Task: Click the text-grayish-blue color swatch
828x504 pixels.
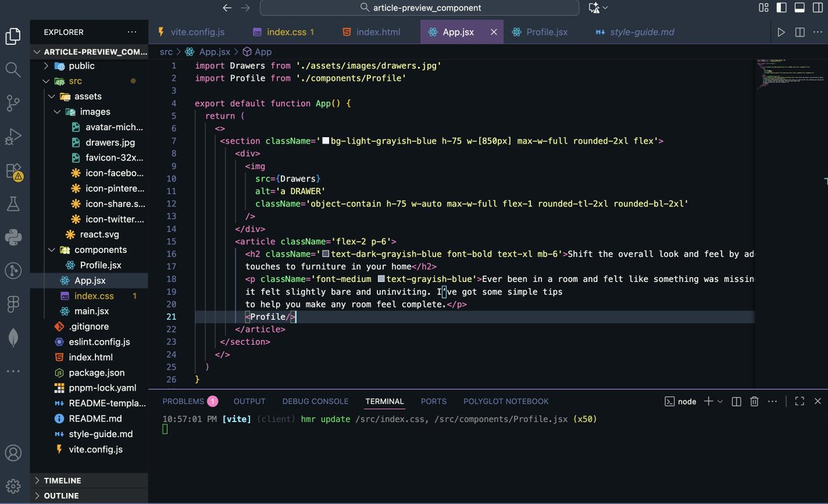Action: (381, 279)
